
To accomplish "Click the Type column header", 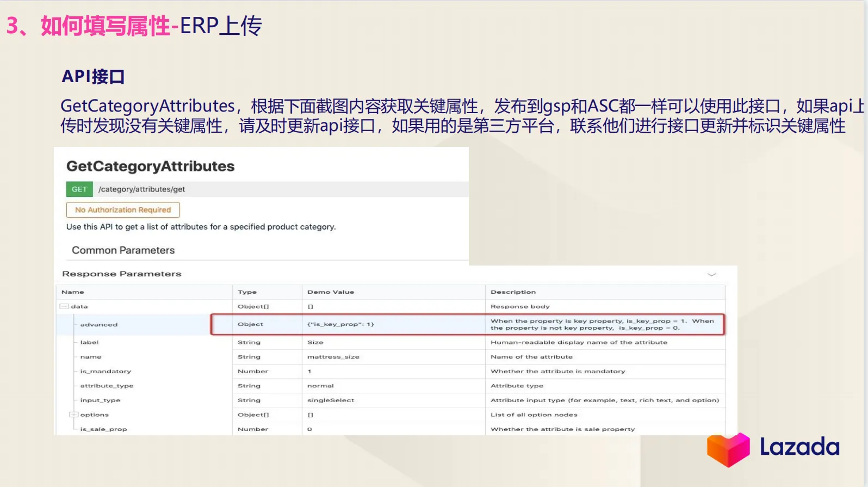I will pos(247,292).
